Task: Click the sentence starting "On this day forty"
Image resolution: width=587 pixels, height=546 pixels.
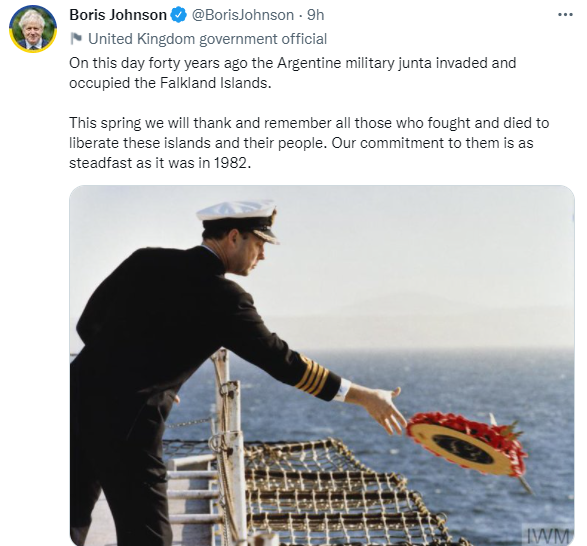Action: pos(292,73)
